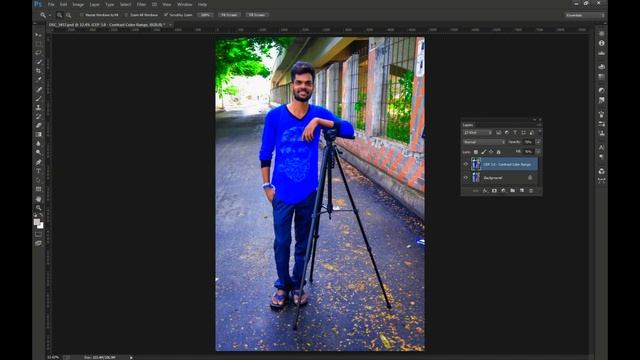The width and height of the screenshot is (640, 360).
Task: Toggle lock all in Layers panel
Action: tap(498, 152)
